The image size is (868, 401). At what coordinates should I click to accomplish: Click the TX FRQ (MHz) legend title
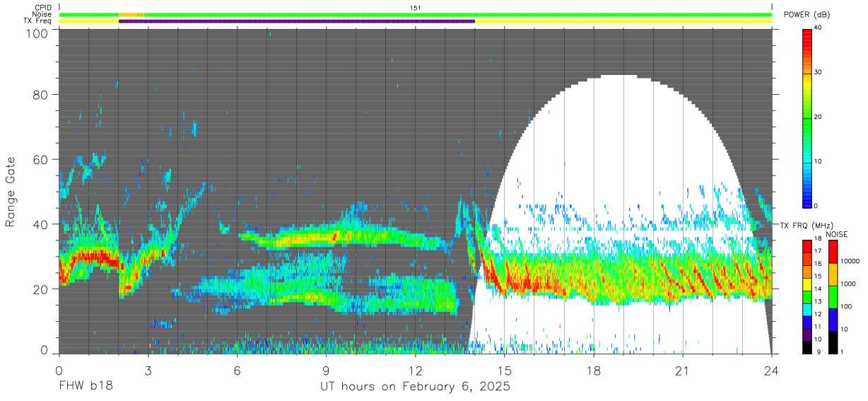805,225
